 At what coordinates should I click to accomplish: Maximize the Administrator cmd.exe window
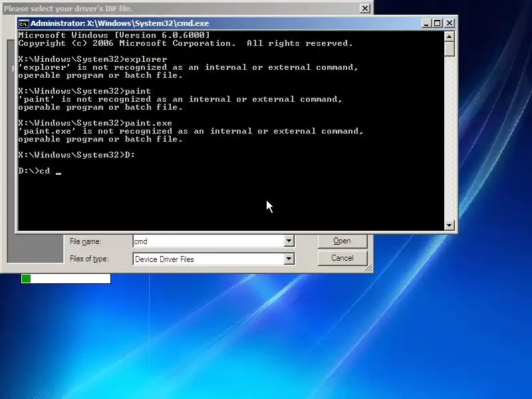[438, 23]
